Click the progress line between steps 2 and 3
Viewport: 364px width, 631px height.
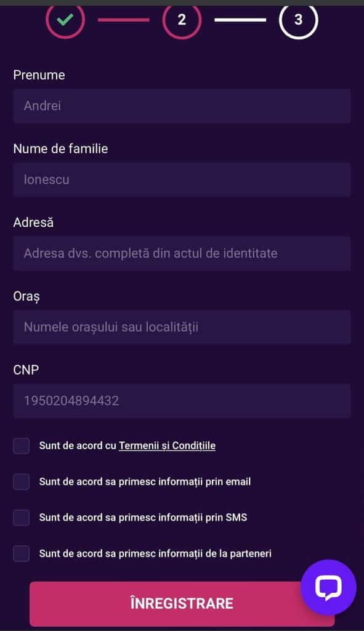point(240,20)
